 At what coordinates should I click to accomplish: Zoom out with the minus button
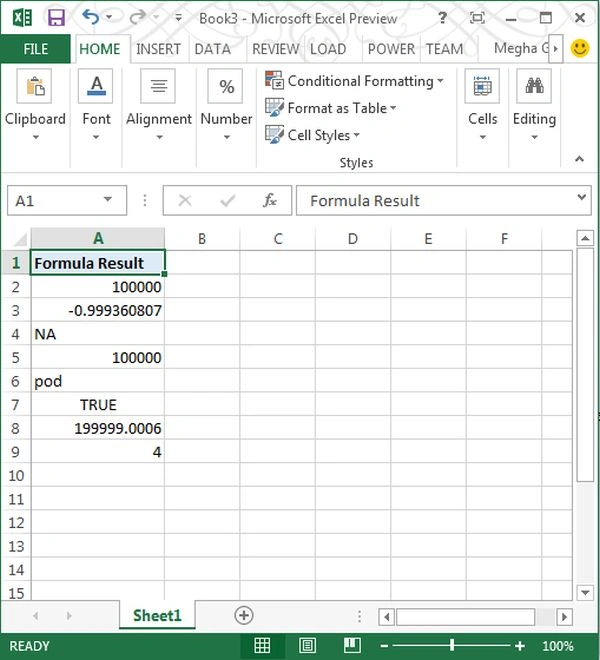(384, 646)
